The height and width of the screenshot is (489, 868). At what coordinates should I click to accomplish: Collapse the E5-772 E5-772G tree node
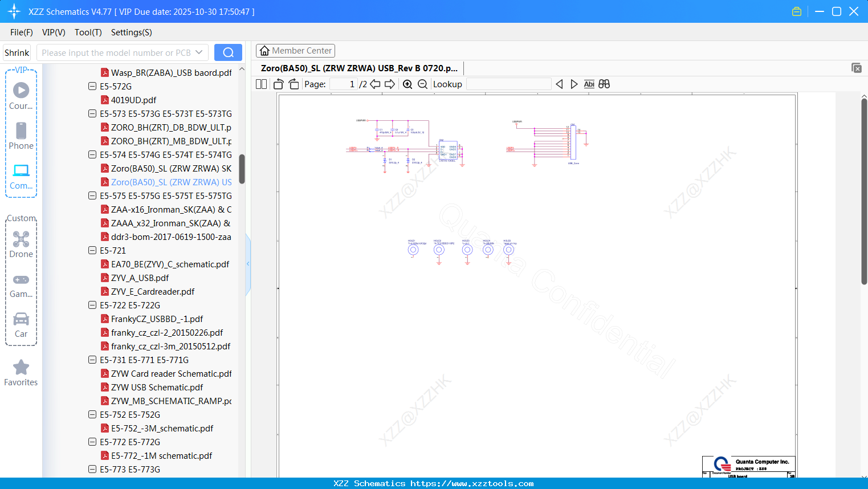92,442
